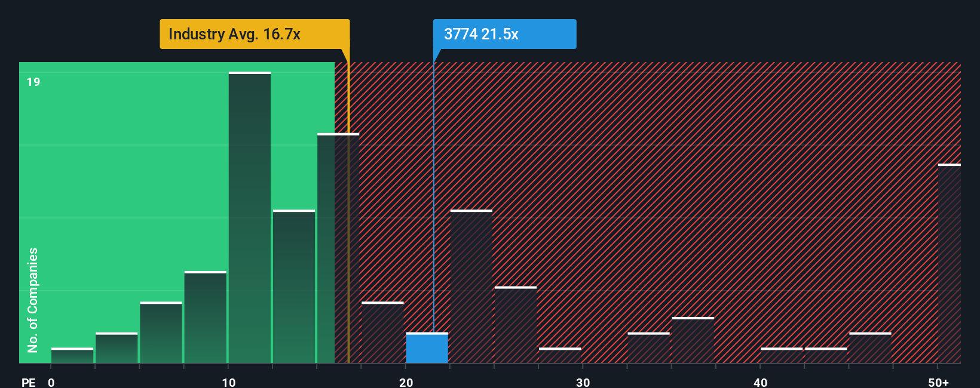This screenshot has height=388, width=980.
Task: Click the bar between PE 32.5 and 35
Action: tap(648, 348)
